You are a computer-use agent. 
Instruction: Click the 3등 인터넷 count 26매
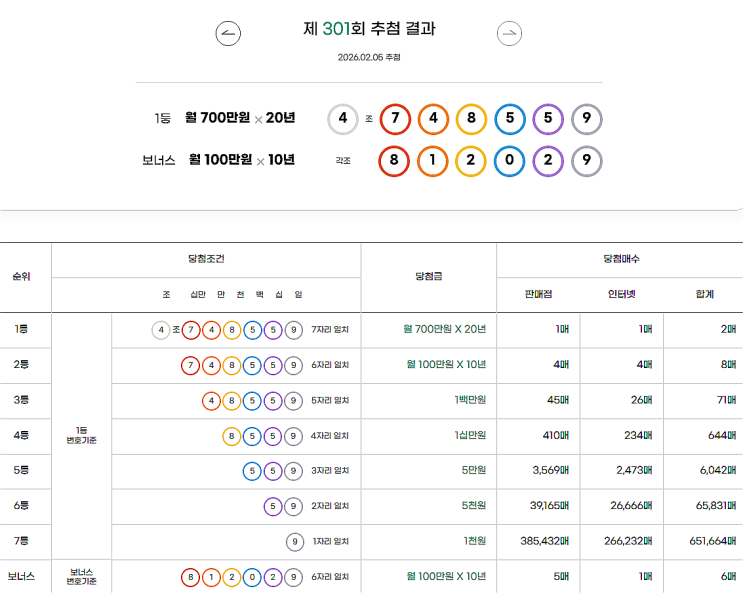(x=641, y=400)
